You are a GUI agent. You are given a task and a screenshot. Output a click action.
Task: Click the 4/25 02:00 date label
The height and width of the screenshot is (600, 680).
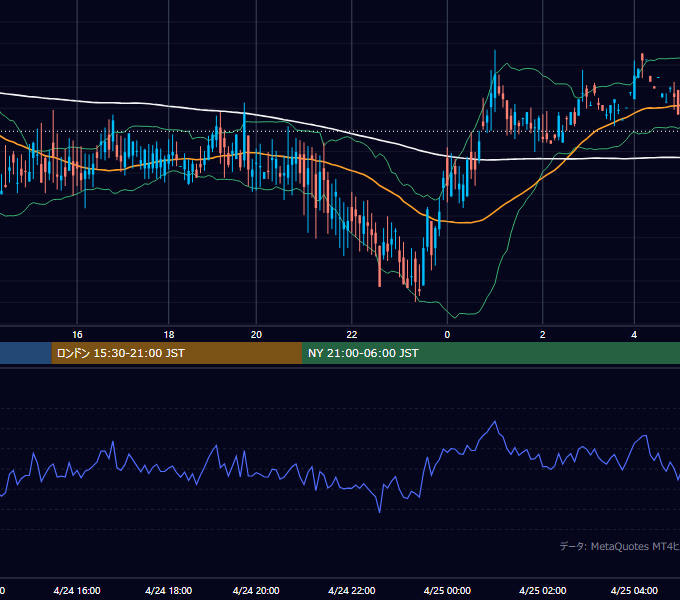(543, 590)
